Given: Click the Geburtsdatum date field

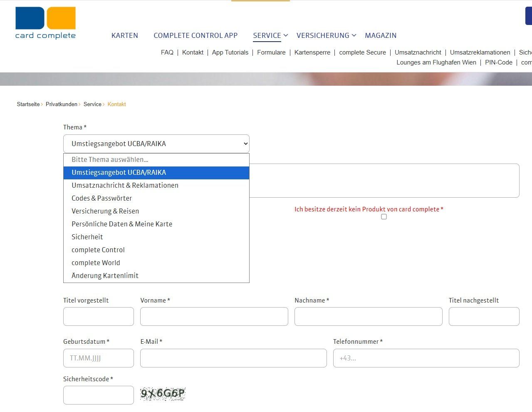Looking at the screenshot, I should pyautogui.click(x=98, y=358).
